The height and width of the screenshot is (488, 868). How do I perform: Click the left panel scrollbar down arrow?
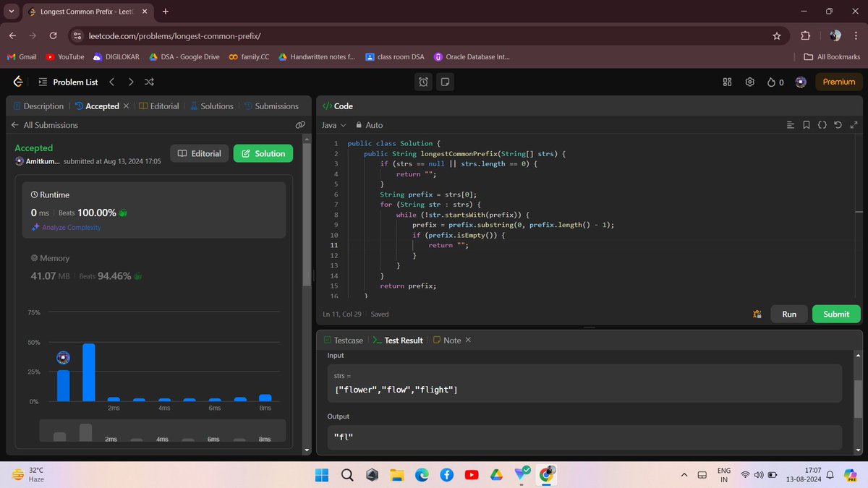[x=307, y=450]
